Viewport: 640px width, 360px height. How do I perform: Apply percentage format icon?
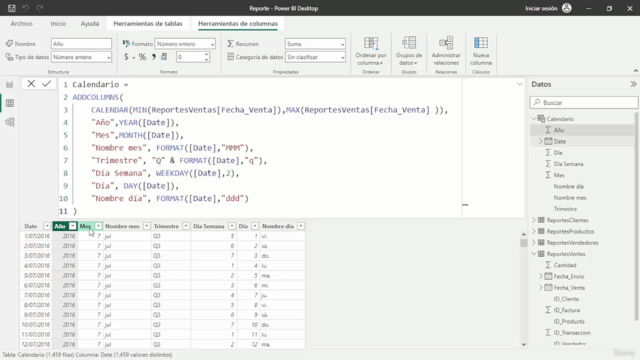[x=142, y=57]
